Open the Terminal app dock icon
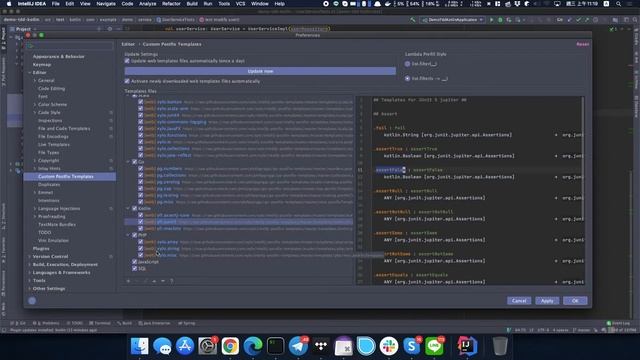 click(x=276, y=346)
